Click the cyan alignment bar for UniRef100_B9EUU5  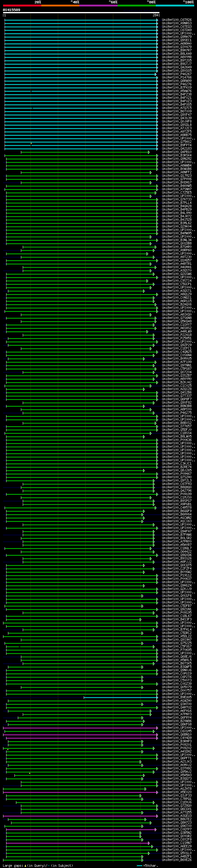click(121, 697)
